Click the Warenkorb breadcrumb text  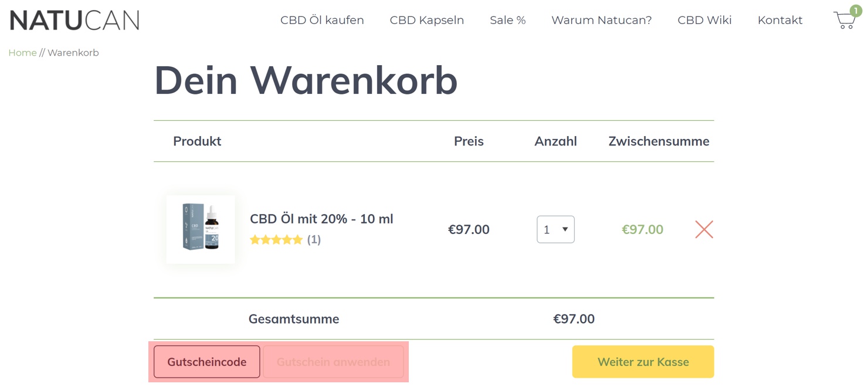(x=73, y=53)
